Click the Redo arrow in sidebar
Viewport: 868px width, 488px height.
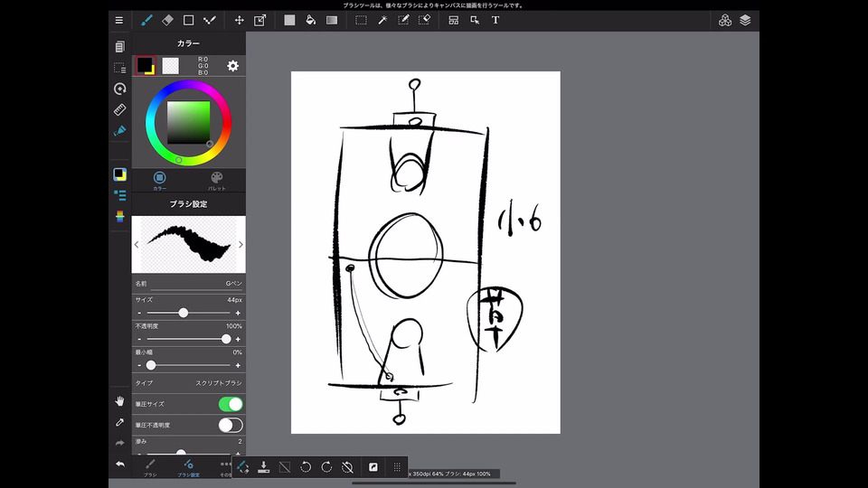pyautogui.click(x=119, y=443)
